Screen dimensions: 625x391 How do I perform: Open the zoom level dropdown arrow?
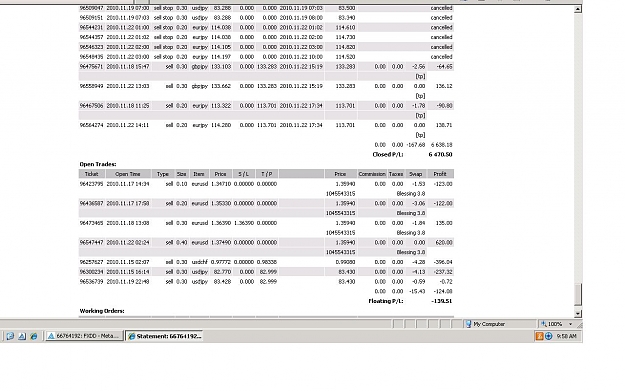click(x=570, y=324)
